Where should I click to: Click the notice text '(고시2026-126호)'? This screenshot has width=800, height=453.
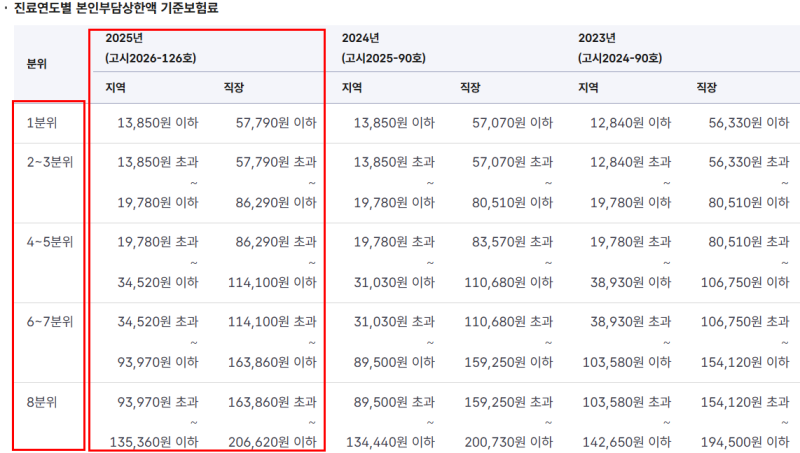coord(151,58)
